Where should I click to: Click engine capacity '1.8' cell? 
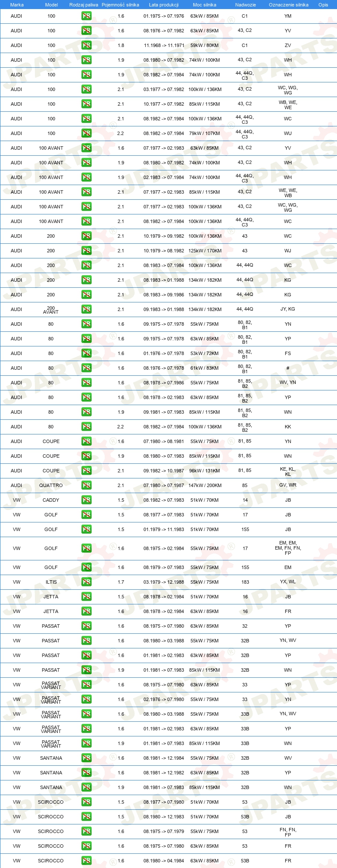click(121, 45)
